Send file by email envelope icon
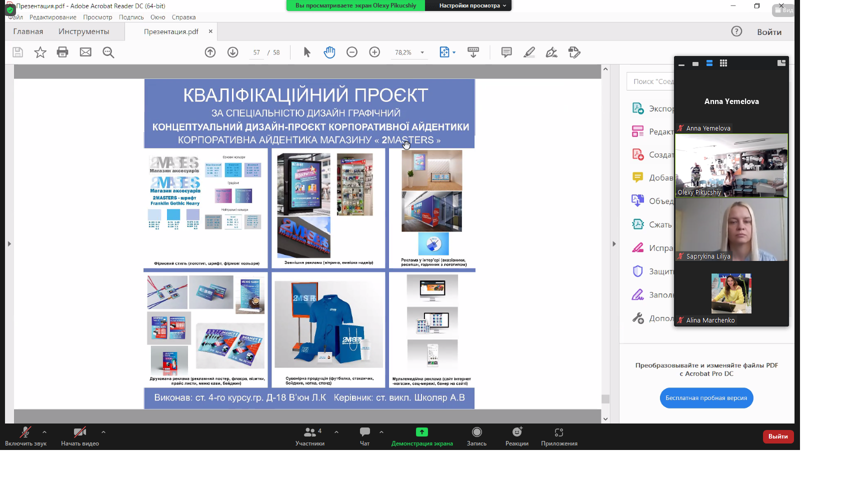This screenshot has height=504, width=845. click(85, 52)
